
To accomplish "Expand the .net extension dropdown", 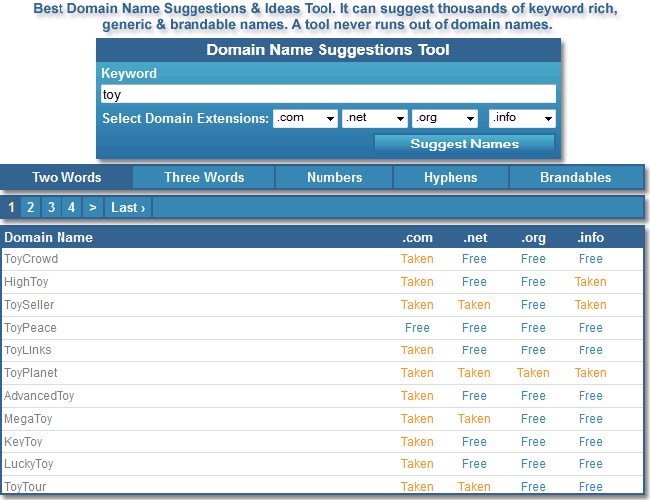I will click(x=374, y=118).
